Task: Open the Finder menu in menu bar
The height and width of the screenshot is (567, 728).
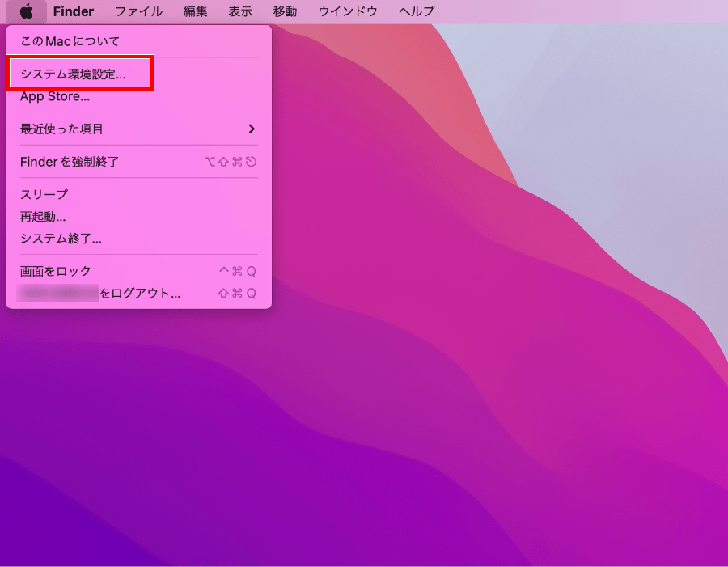Action: pyautogui.click(x=74, y=11)
